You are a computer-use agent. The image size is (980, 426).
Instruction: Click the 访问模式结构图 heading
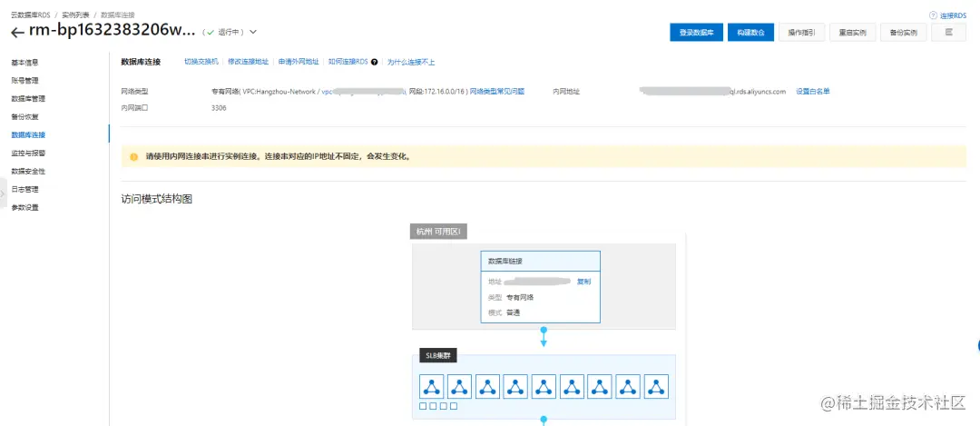point(156,200)
